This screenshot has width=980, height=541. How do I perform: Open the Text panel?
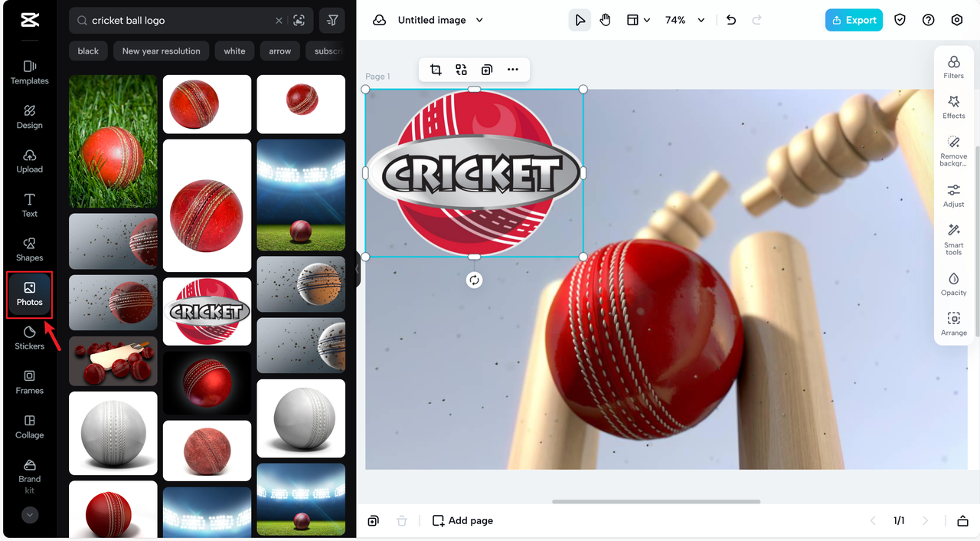click(x=30, y=206)
